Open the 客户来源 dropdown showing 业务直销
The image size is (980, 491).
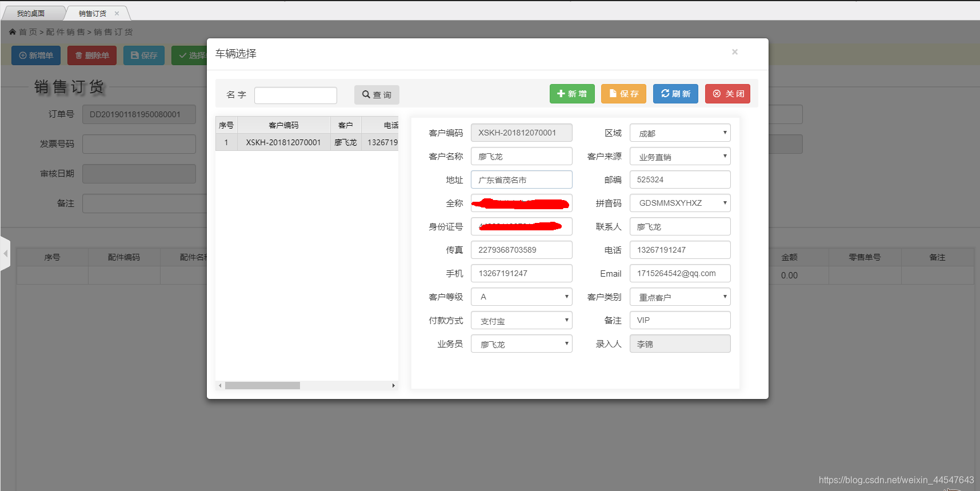[x=680, y=156]
